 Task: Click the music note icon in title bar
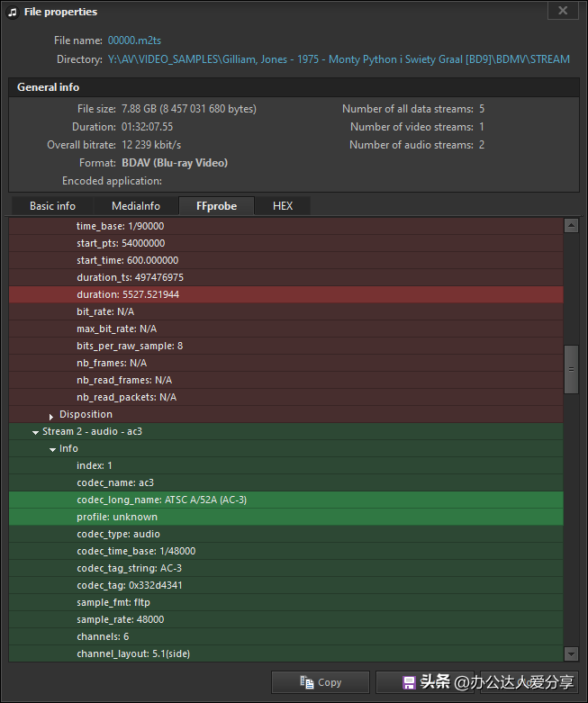click(x=12, y=12)
